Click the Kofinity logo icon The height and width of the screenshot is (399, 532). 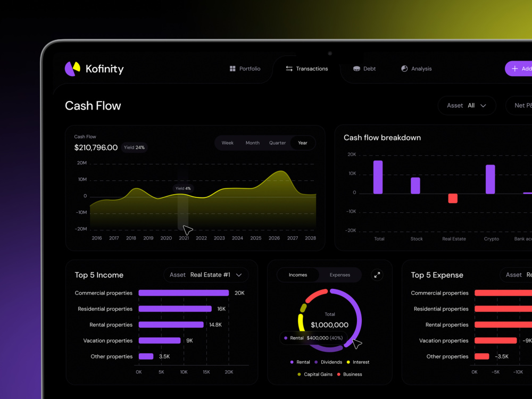pyautogui.click(x=72, y=69)
